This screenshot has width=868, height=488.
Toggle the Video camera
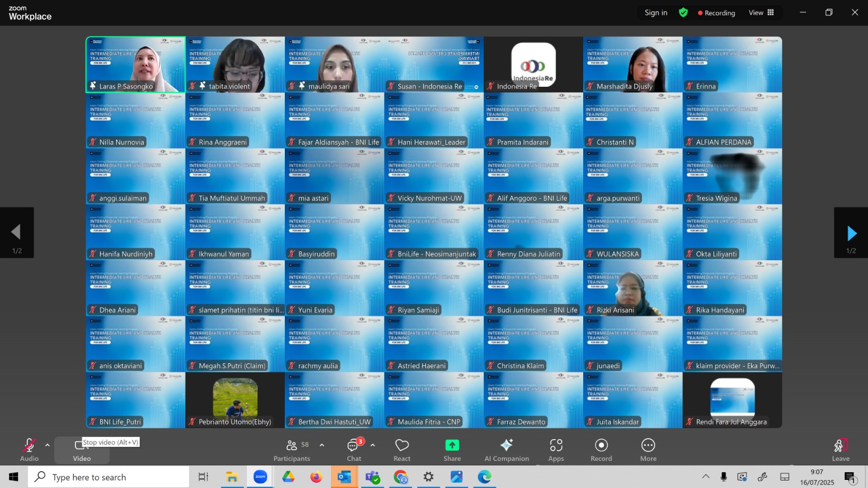point(82,450)
